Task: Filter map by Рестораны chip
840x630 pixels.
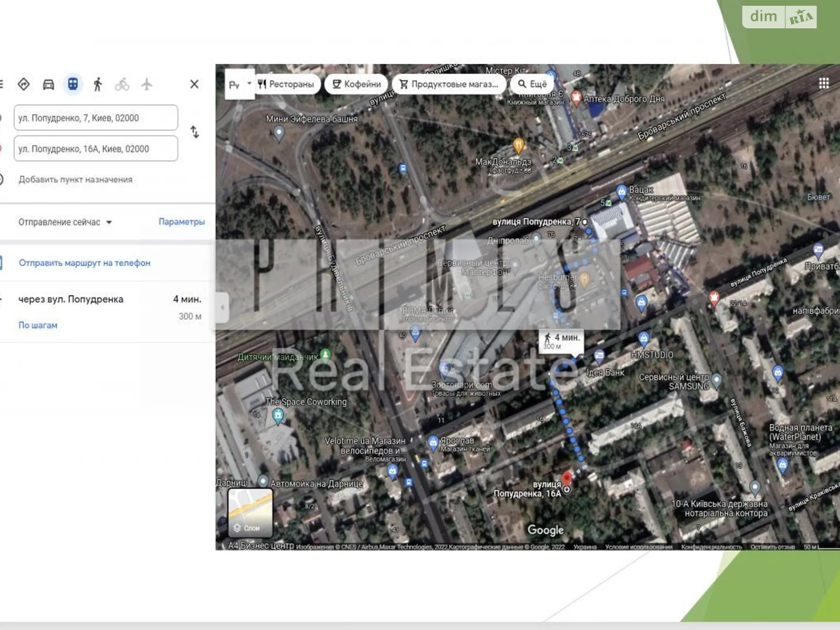Action: click(287, 84)
